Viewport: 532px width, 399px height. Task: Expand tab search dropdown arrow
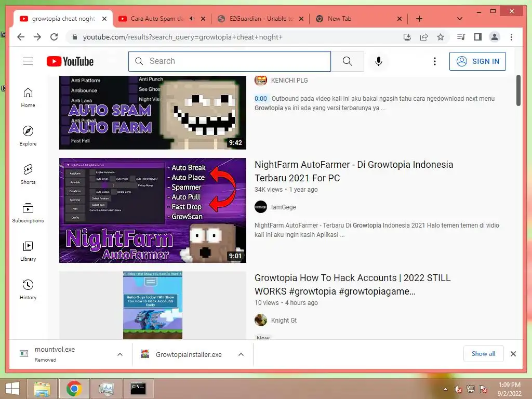pos(459,19)
